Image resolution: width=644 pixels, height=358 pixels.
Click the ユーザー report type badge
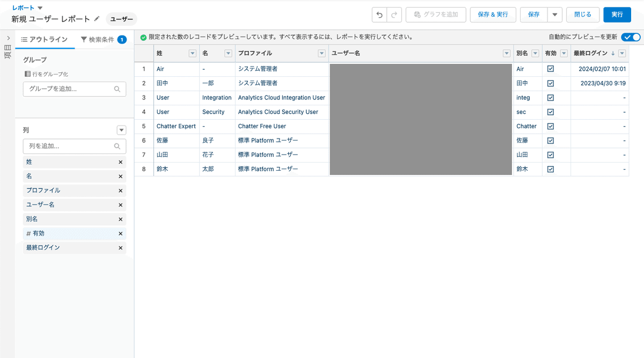(x=122, y=19)
